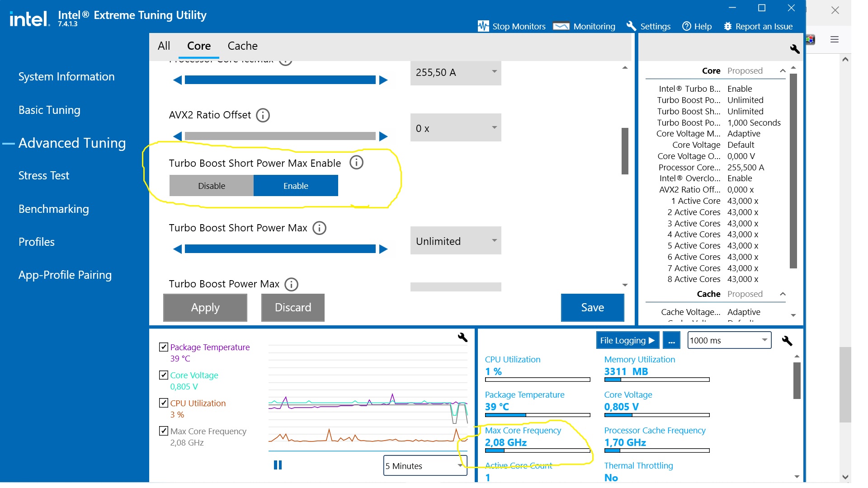Image resolution: width=868 pixels, height=488 pixels.
Task: Click info icon beside AVX2 Ratio Offset
Action: 263,115
